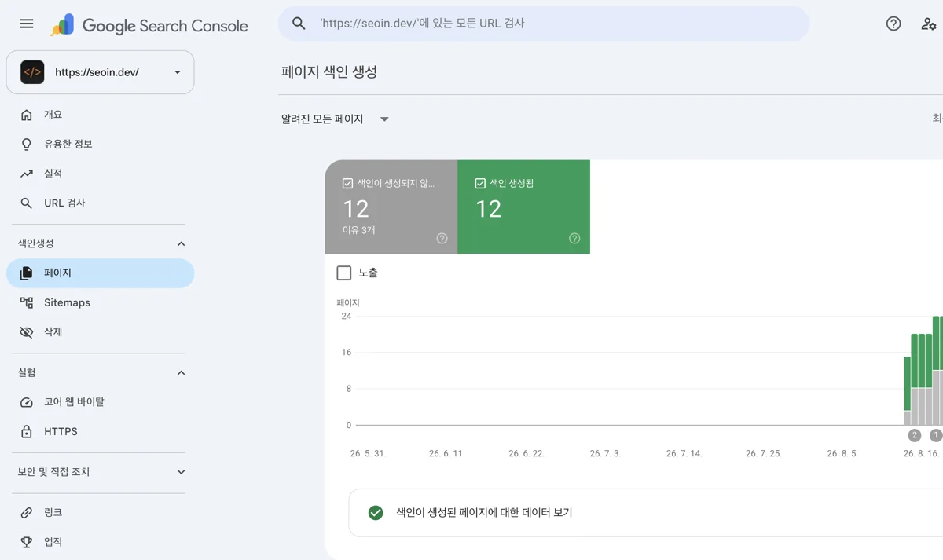The width and height of the screenshot is (943, 560).
Task: Open 유용한 정보 insights page
Action: tap(100, 145)
